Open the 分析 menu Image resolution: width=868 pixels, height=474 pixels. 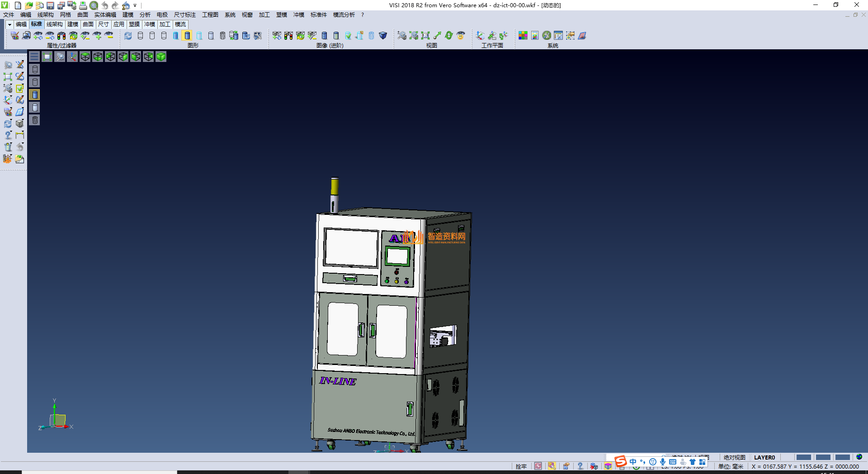[145, 15]
